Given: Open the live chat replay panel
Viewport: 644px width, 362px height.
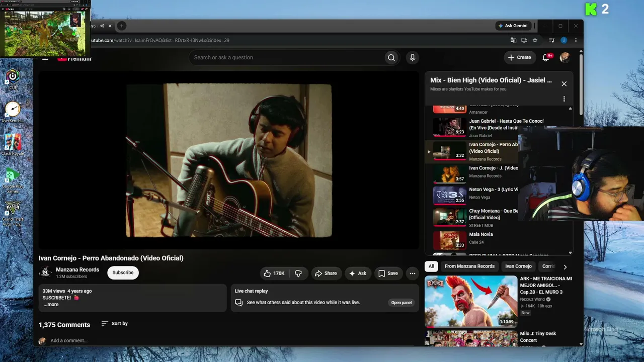Looking at the screenshot, I should click(401, 303).
